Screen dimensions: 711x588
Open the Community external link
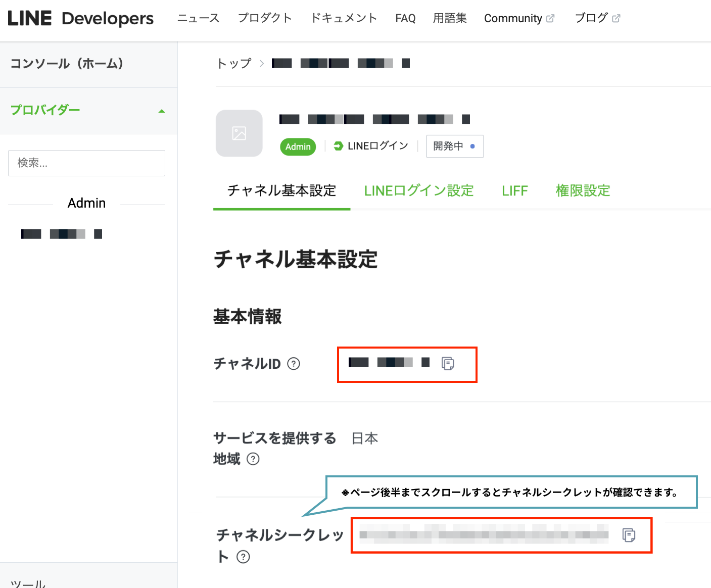[519, 19]
